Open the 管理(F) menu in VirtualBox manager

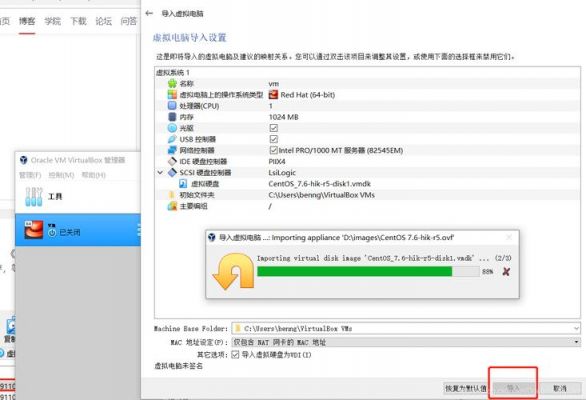tap(30, 175)
